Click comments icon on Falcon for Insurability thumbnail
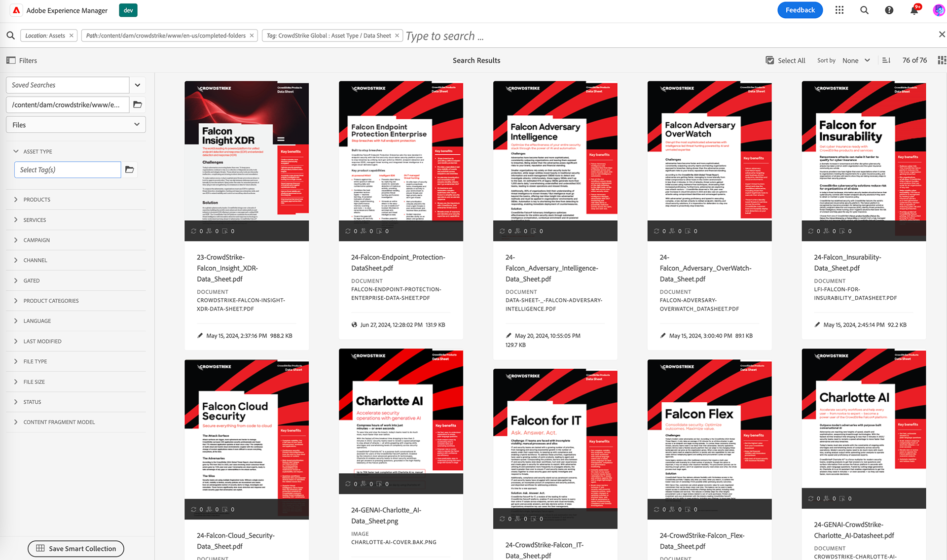This screenshot has height=560, width=947. (x=842, y=231)
